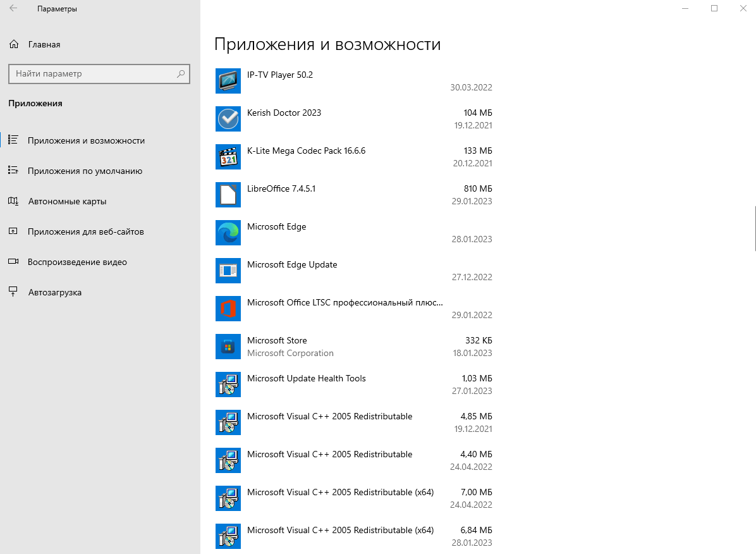Select Microsoft Update Health Tools name
The width and height of the screenshot is (756, 554).
[306, 379]
